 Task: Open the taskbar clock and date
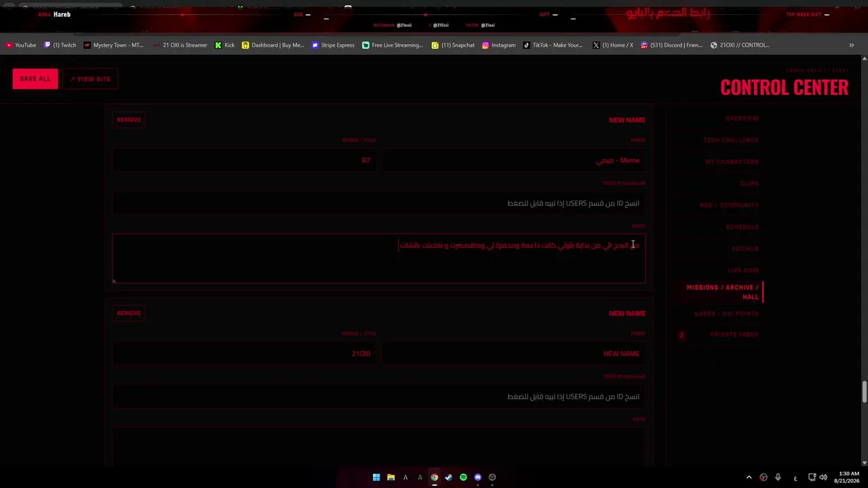click(848, 477)
